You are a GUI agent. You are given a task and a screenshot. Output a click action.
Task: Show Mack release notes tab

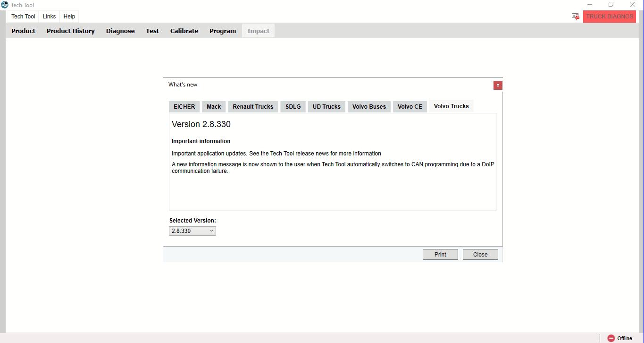click(214, 107)
